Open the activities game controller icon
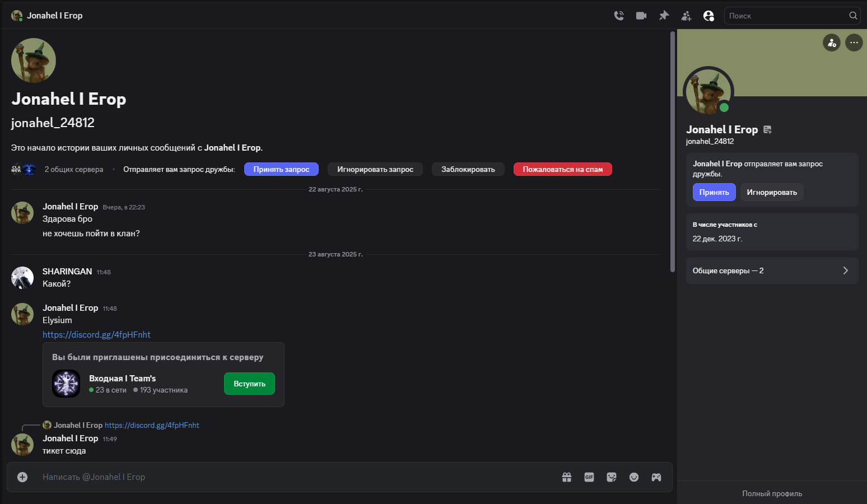 (x=656, y=477)
